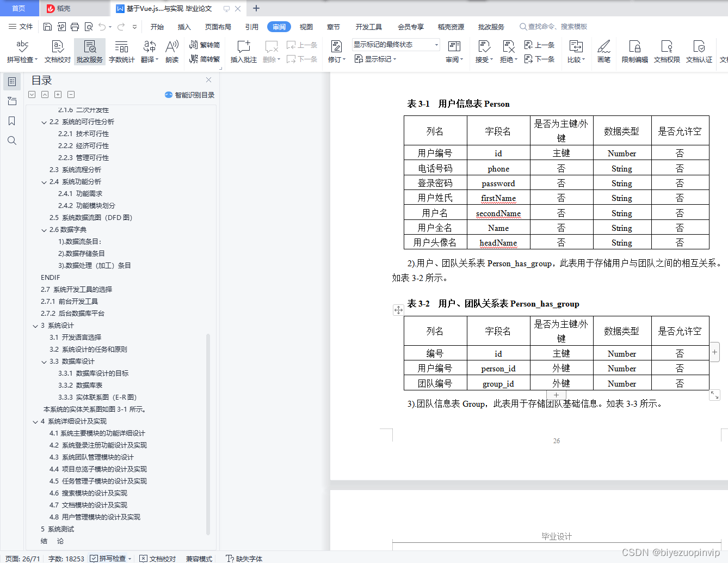This screenshot has width=728, height=563.
Task: Switch to the 插入 ribbon tab
Action: pyautogui.click(x=184, y=27)
